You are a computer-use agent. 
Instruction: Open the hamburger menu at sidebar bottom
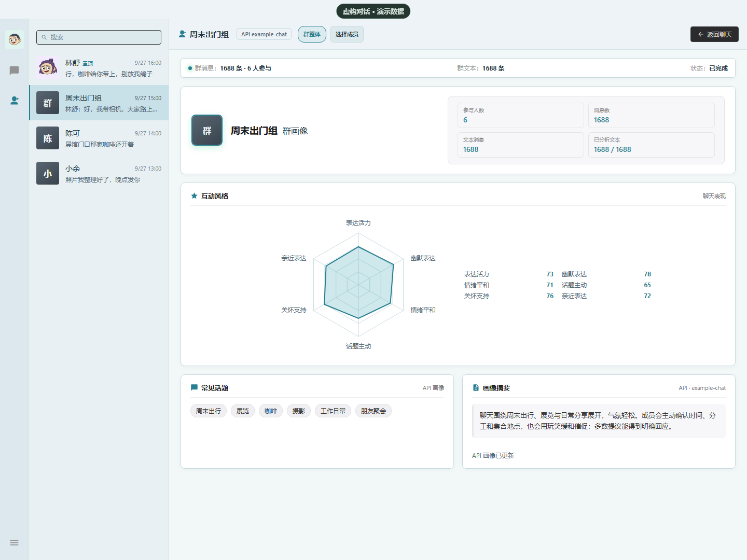[x=15, y=542]
